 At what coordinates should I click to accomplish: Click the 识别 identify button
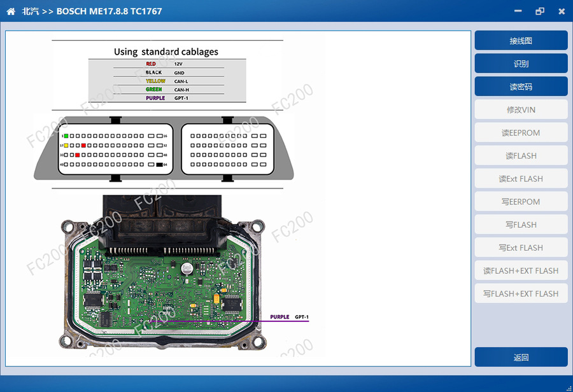(x=521, y=63)
